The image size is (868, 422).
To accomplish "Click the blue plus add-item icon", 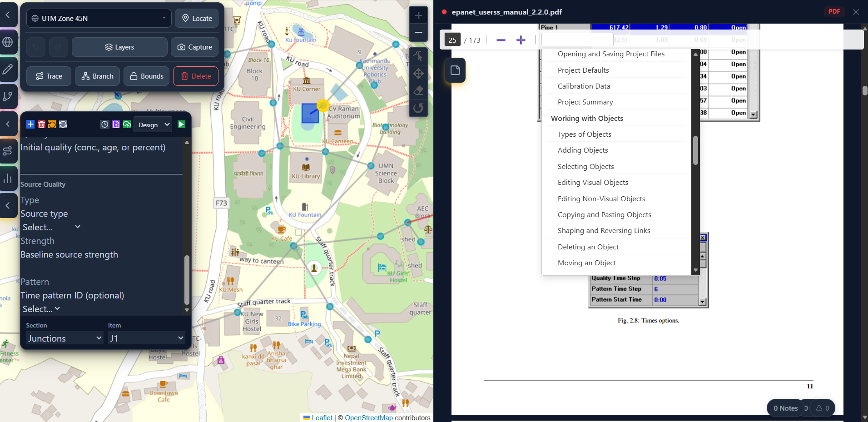I will [30, 124].
